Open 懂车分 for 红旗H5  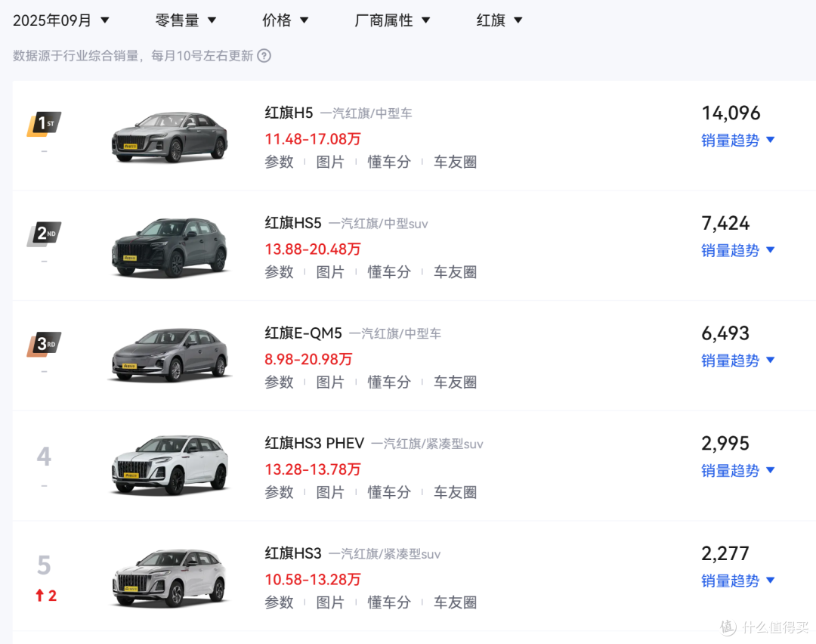click(389, 162)
